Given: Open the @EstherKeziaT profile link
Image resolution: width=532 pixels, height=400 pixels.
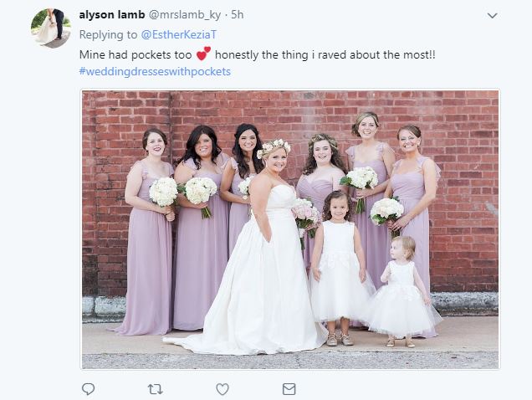Looking at the screenshot, I should click(x=178, y=34).
